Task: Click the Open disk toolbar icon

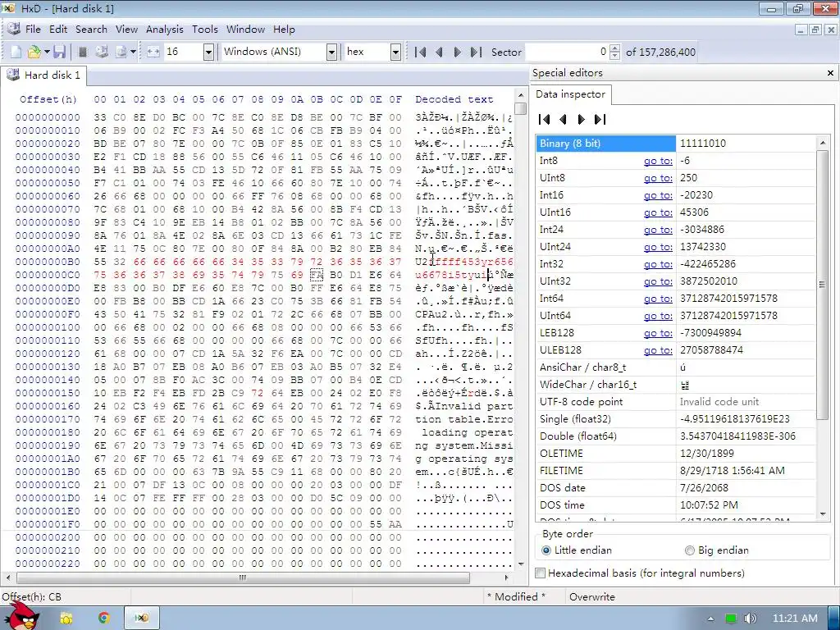Action: (x=102, y=52)
